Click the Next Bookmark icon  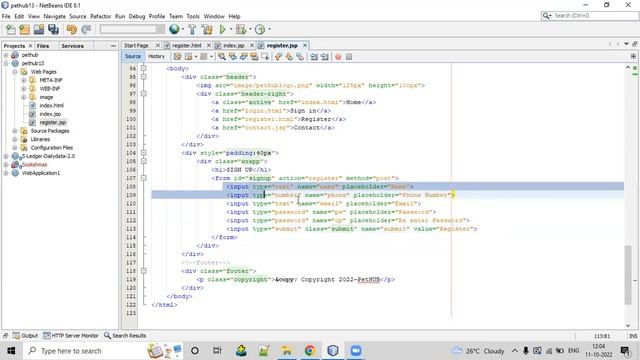pyautogui.click(x=289, y=57)
